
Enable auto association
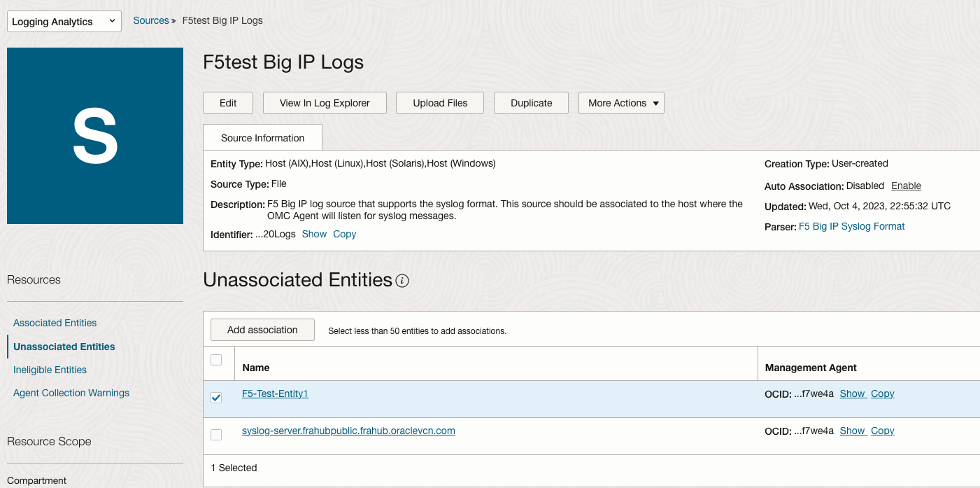click(x=906, y=186)
